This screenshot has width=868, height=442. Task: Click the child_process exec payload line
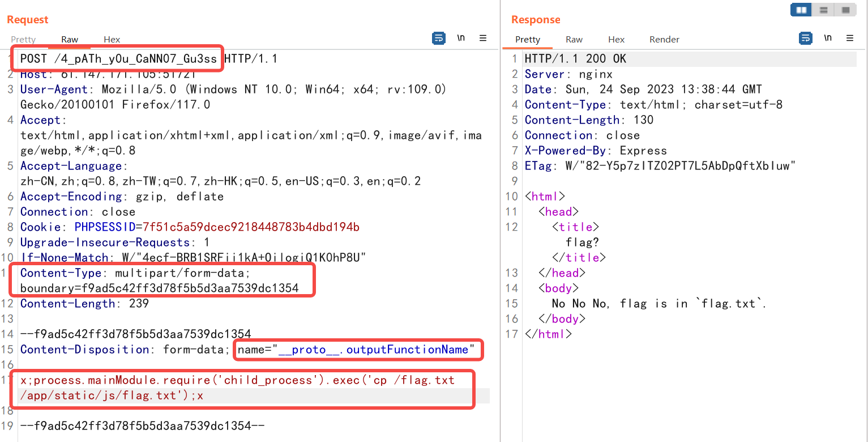tap(237, 388)
